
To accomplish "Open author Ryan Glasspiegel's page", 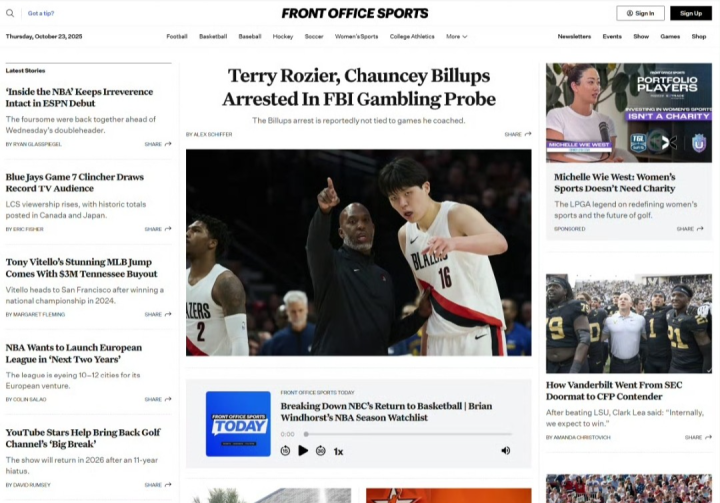I will [37, 144].
